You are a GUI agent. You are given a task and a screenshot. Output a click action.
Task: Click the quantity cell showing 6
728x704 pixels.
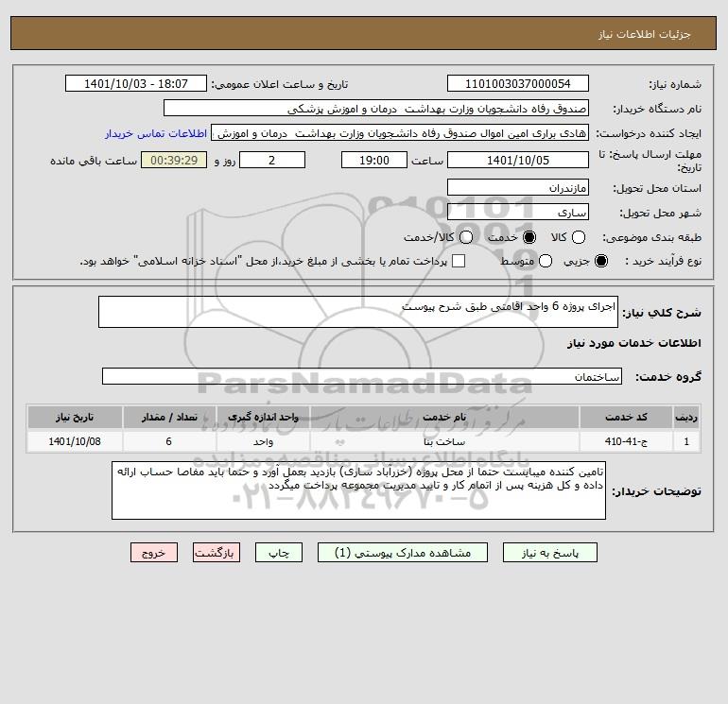[x=169, y=441]
